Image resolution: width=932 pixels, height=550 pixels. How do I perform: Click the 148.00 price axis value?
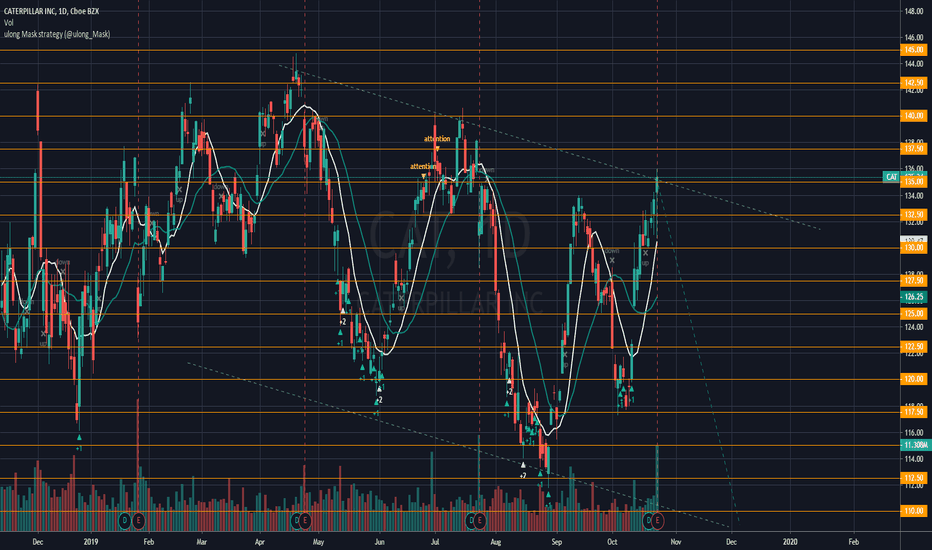click(914, 11)
